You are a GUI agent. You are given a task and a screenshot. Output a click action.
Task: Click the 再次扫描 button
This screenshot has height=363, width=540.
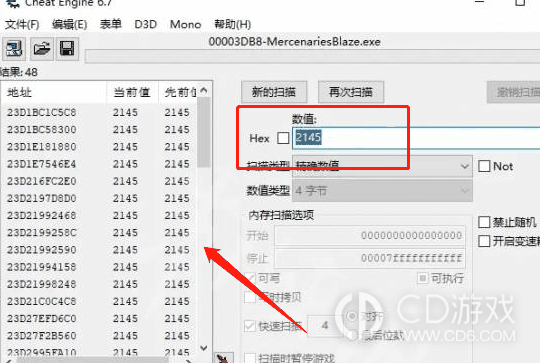point(351,92)
